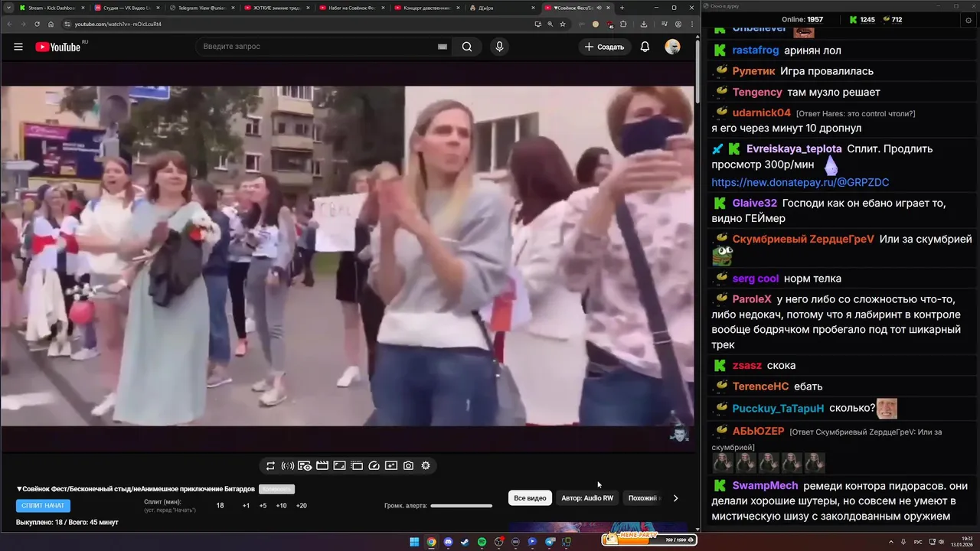Click the video player area
Viewport: 980px width, 551px height.
click(347, 256)
